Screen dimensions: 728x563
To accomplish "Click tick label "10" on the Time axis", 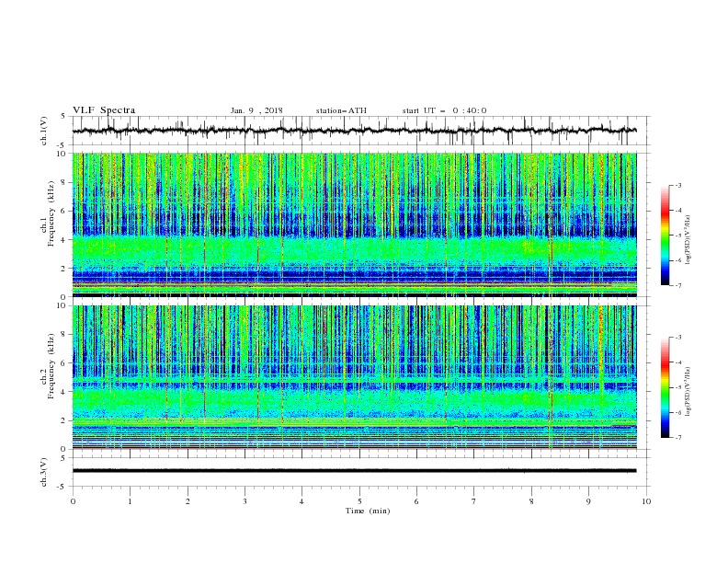I will (x=646, y=501).
